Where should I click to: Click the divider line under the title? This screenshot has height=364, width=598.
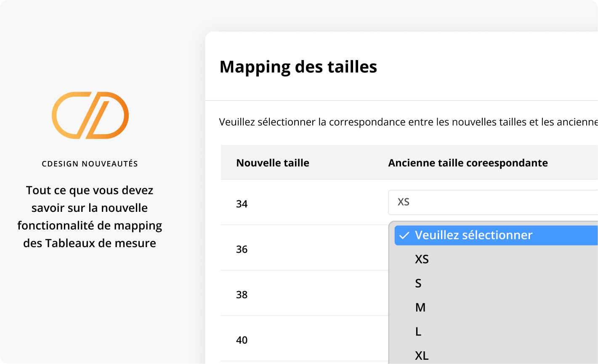click(401, 101)
